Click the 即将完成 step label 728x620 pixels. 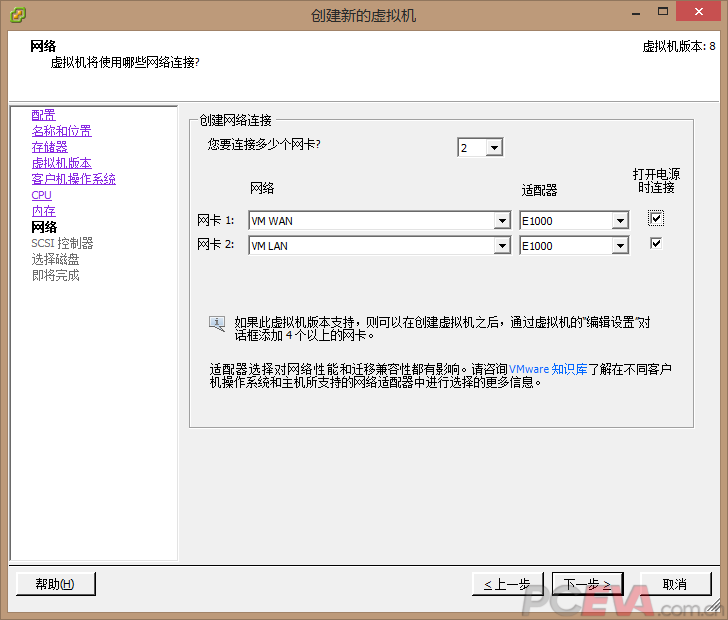click(55, 275)
